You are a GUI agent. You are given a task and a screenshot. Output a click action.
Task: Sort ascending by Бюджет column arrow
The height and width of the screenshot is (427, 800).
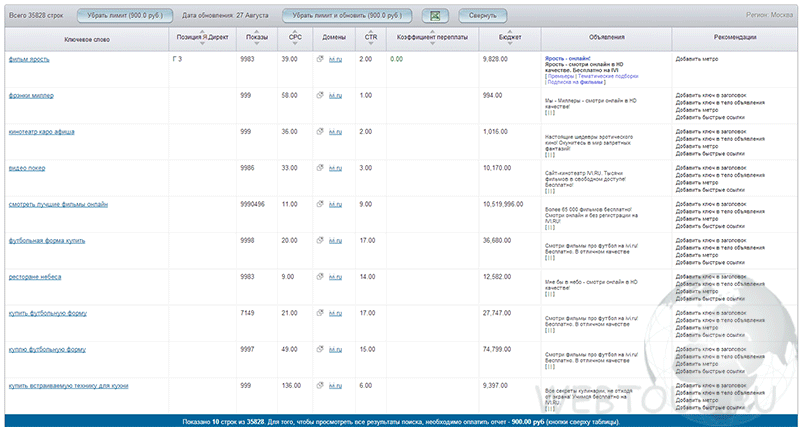click(510, 32)
